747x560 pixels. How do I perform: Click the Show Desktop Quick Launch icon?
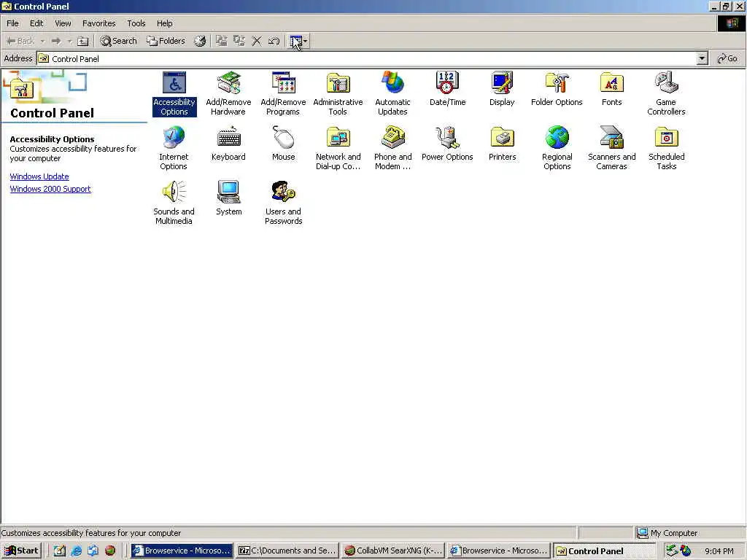click(60, 551)
